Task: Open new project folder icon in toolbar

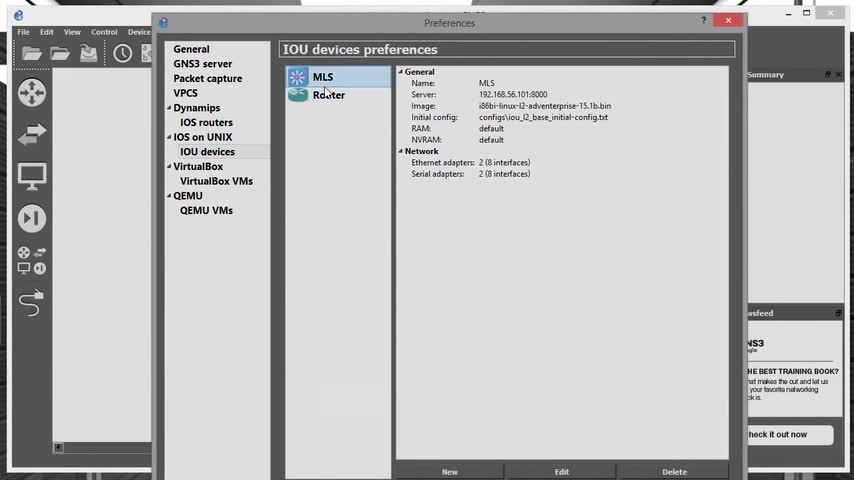Action: point(32,53)
